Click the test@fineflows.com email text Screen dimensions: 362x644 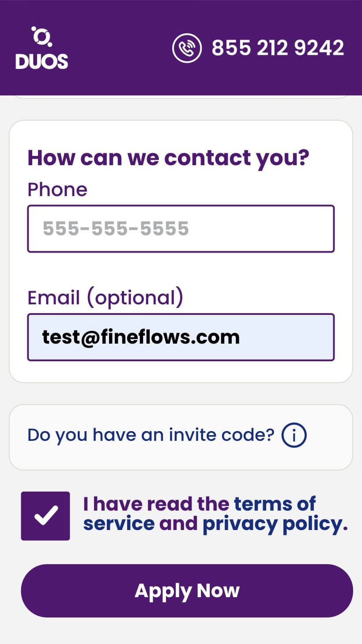pos(141,337)
